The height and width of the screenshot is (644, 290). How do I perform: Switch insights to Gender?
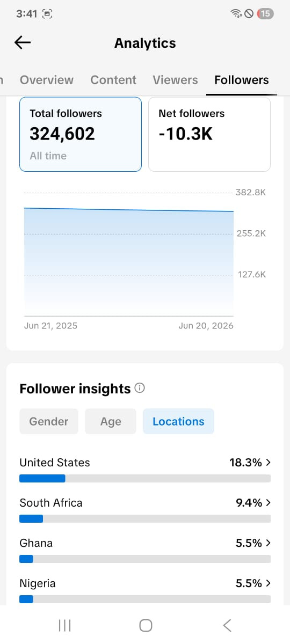tap(49, 421)
